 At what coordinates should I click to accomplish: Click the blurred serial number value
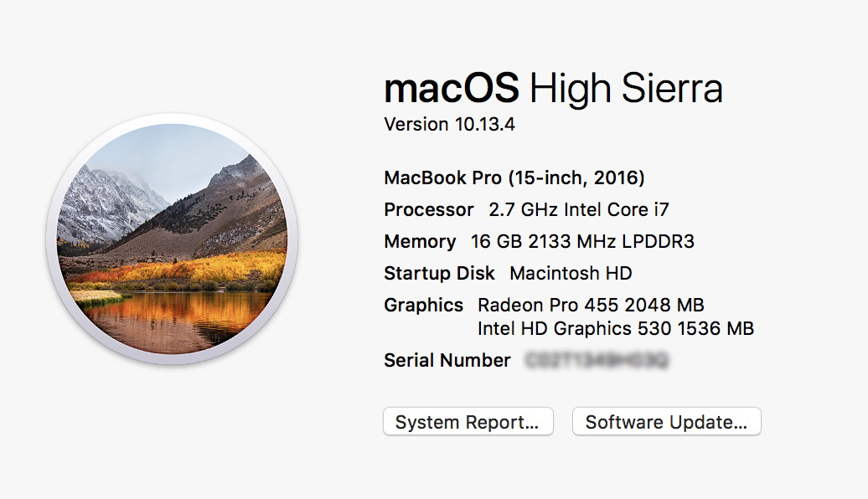click(597, 361)
